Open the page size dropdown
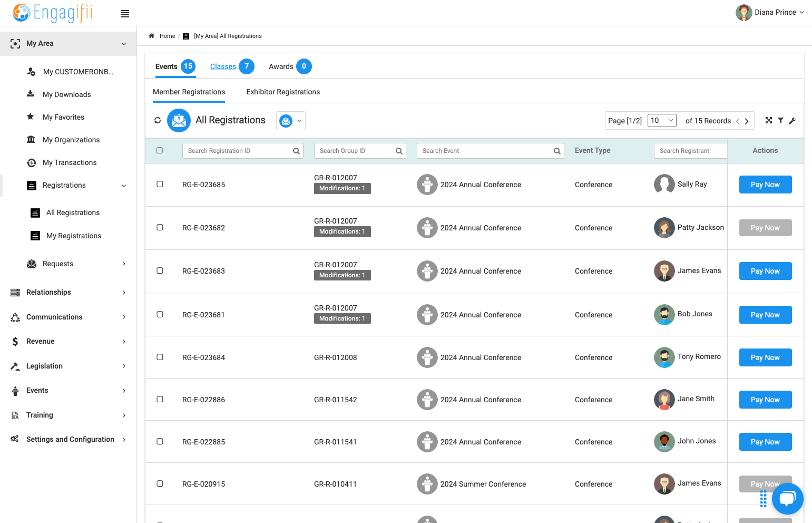 click(662, 121)
